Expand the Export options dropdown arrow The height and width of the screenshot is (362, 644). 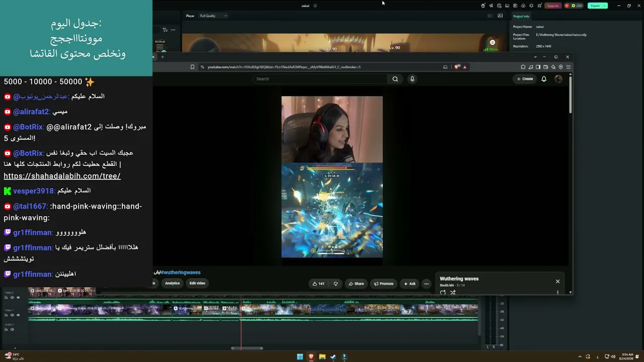pos(605,6)
